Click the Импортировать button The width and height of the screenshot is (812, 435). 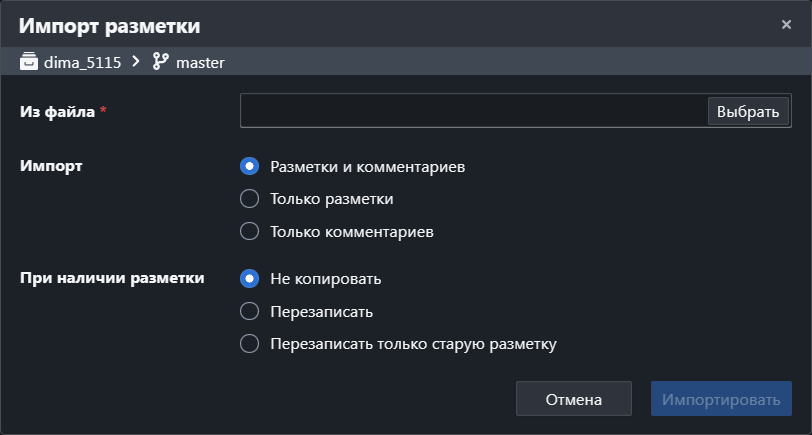(x=721, y=399)
